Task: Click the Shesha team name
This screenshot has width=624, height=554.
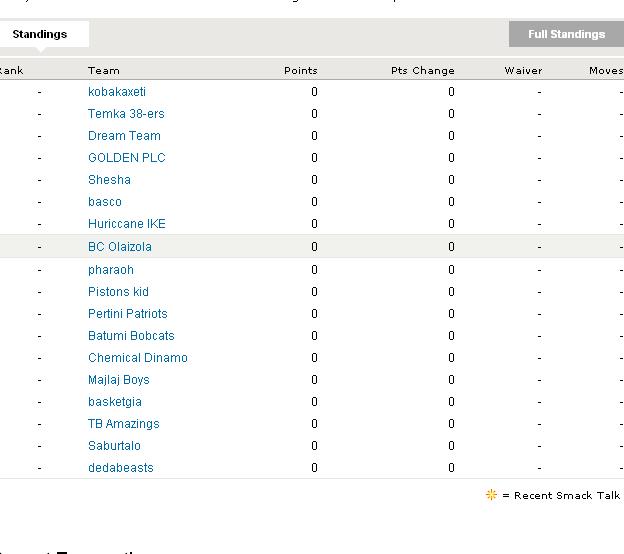Action: 109,180
